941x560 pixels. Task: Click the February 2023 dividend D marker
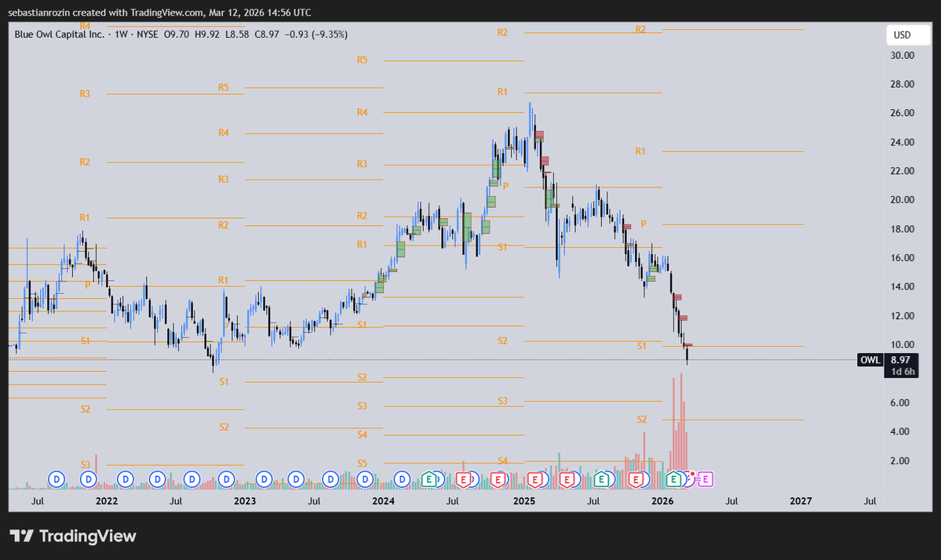click(x=264, y=479)
